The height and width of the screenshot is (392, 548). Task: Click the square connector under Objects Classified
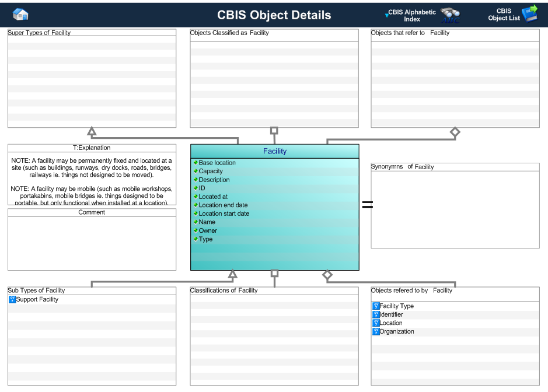pyautogui.click(x=274, y=131)
